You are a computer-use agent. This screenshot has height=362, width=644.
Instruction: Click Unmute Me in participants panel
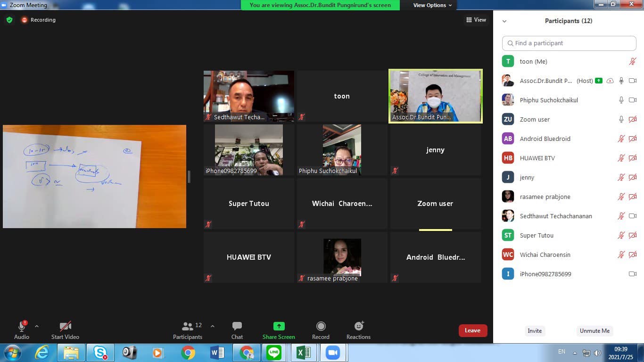coord(594,331)
